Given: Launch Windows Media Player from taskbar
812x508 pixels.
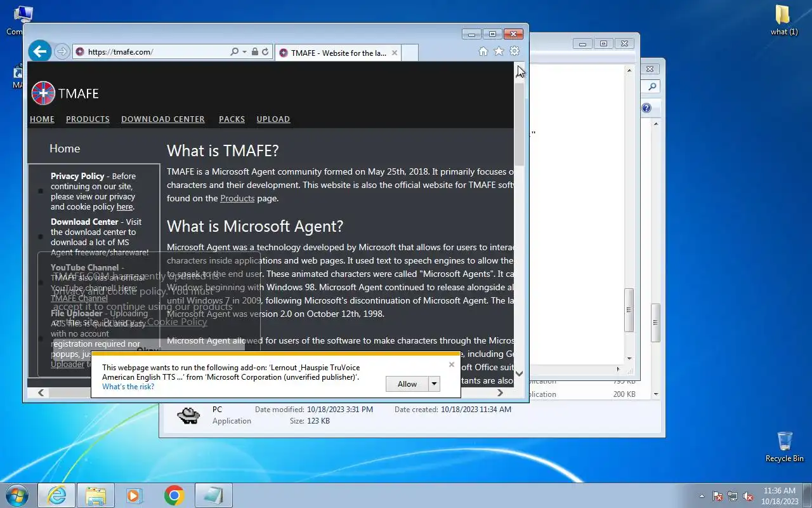Looking at the screenshot, I should pos(134,495).
